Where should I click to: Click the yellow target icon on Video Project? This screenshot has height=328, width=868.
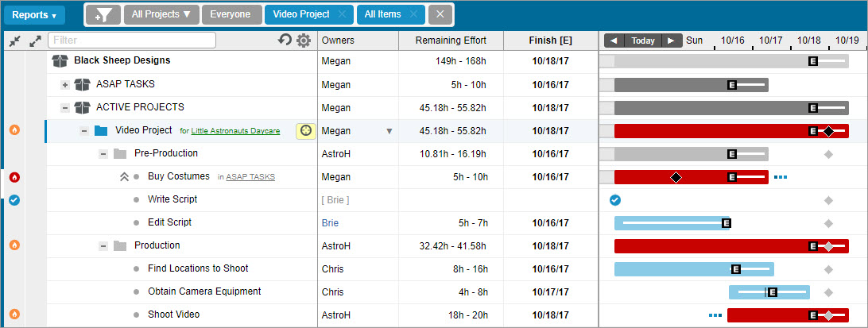tap(305, 130)
